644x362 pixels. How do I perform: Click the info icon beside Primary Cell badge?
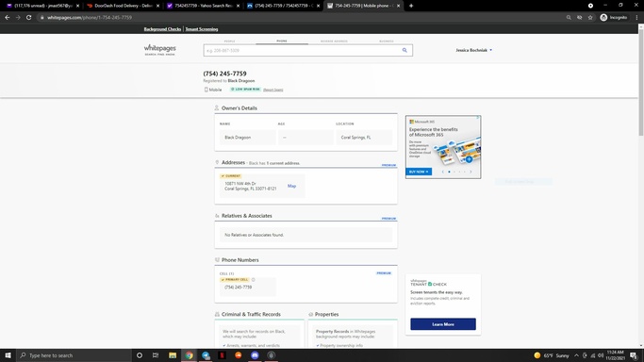click(x=253, y=279)
